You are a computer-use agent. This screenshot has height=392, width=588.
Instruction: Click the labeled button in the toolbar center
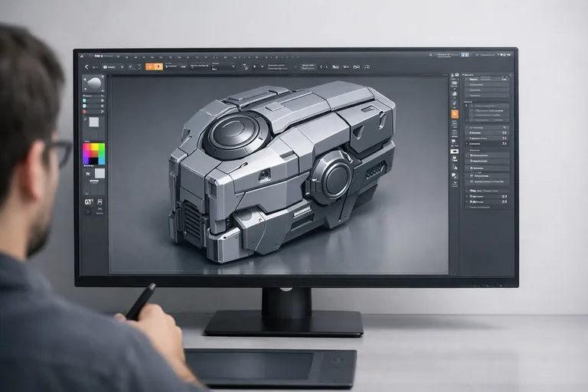(309, 67)
